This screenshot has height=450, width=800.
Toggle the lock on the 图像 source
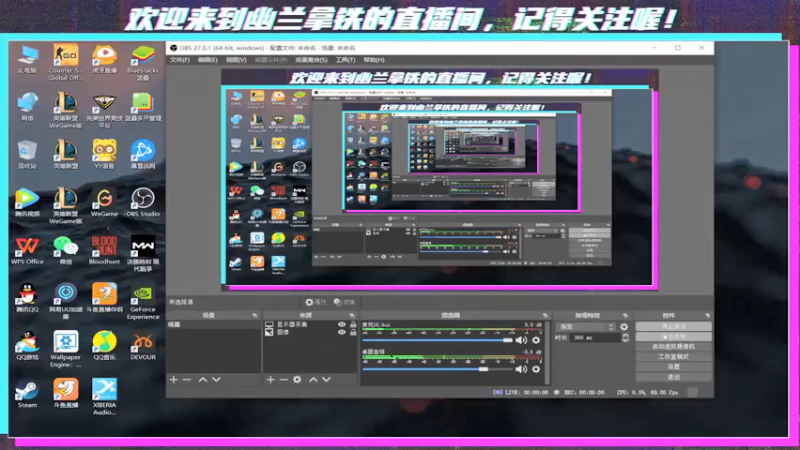pos(353,332)
